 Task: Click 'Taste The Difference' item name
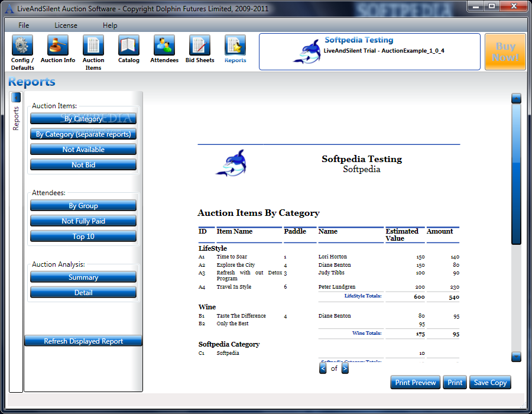pos(241,316)
